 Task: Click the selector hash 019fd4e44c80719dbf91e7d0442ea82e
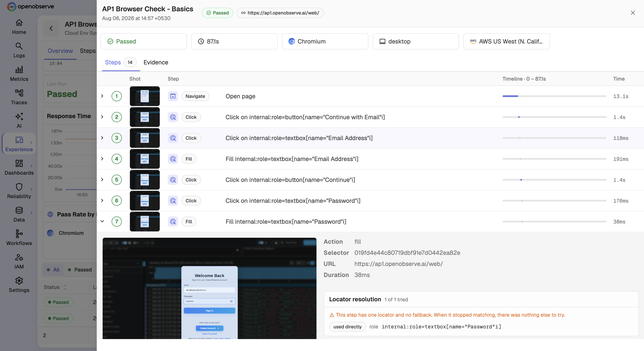[407, 253]
